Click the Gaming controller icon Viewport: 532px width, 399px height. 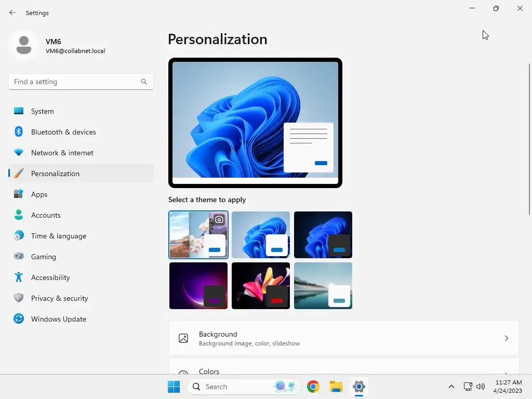[x=19, y=256]
